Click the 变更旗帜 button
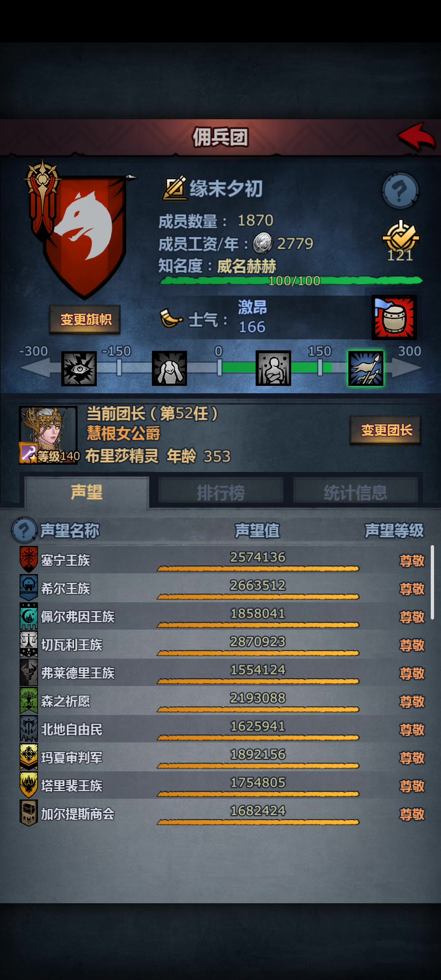Viewport: 441px width, 980px height. [85, 319]
